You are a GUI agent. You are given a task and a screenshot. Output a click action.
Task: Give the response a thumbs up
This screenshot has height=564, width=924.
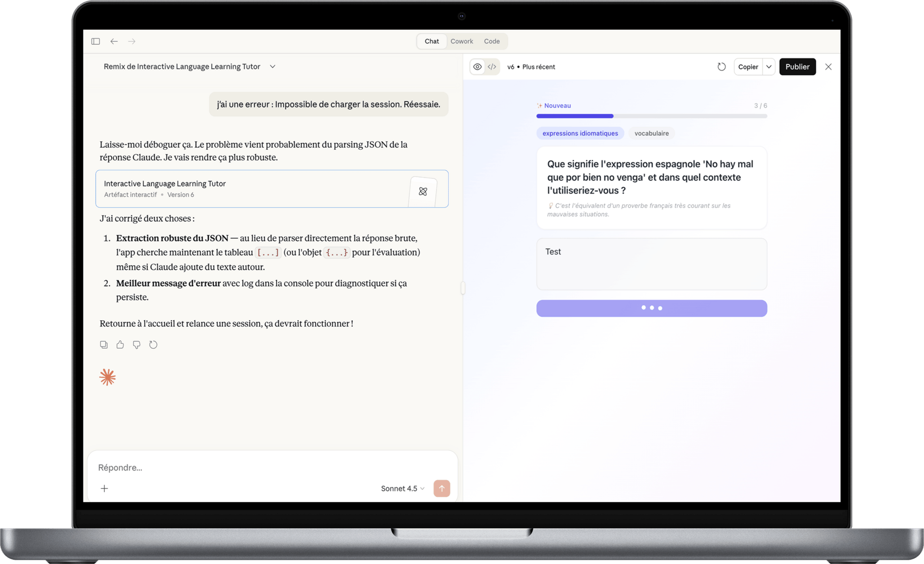click(120, 344)
